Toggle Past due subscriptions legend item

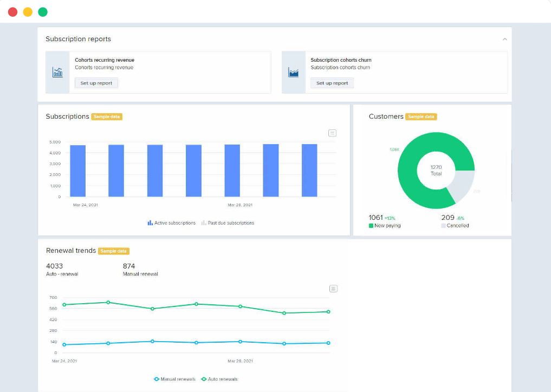(x=228, y=223)
